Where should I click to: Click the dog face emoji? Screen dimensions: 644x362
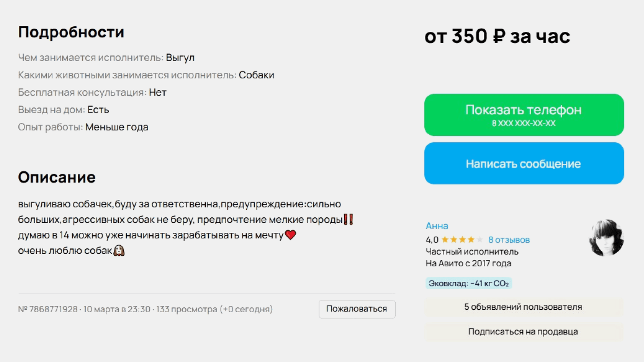[x=119, y=250]
